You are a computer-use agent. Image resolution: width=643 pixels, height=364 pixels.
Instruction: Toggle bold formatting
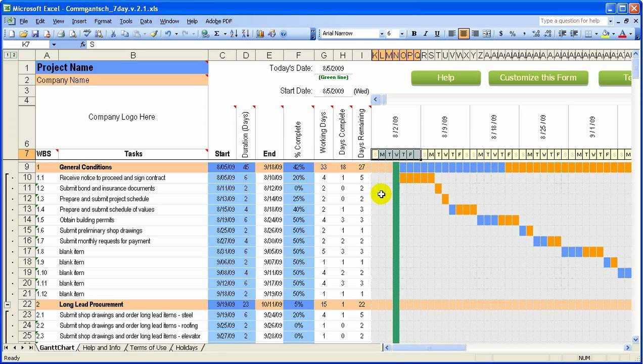[x=414, y=33]
